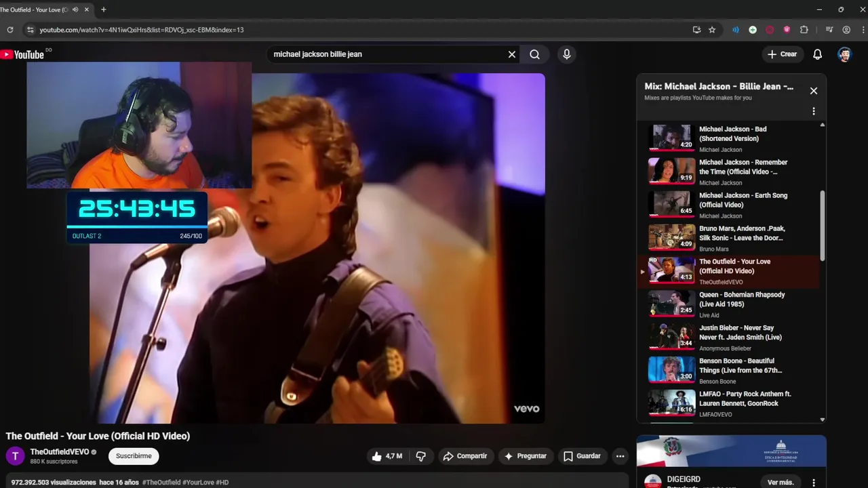Open the green plus extension icon
The height and width of the screenshot is (488, 868).
(x=753, y=30)
